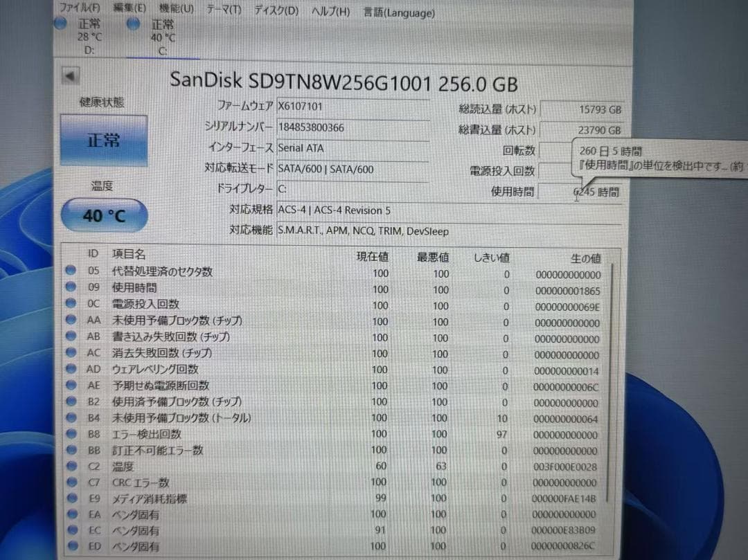Click the back arrow above 健康状態
Viewport: 748px width, 560px height.
click(70, 76)
